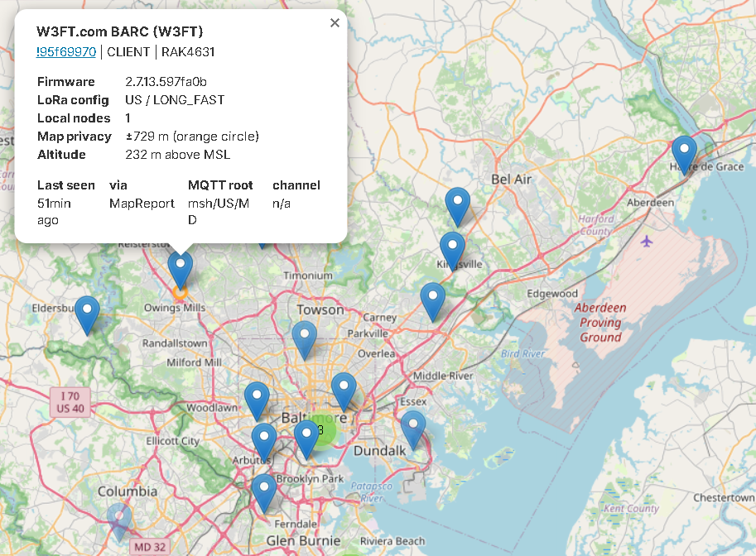The height and width of the screenshot is (556, 756).
Task: Select the faded marker at Columbia
Action: 119,520
